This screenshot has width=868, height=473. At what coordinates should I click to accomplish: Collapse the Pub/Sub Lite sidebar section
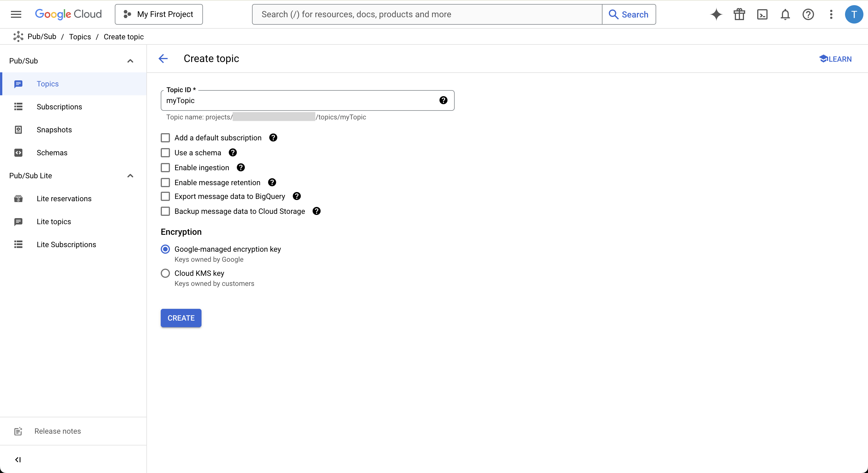(130, 176)
